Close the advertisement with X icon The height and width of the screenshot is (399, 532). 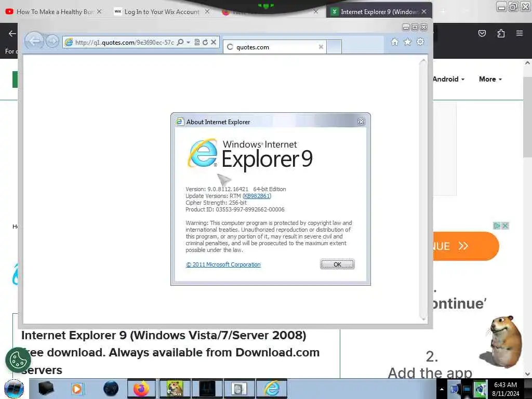click(x=505, y=225)
